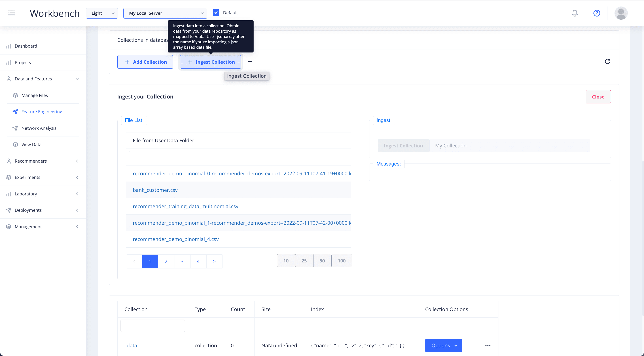This screenshot has width=644, height=356.
Task: Open the help question mark icon
Action: tap(597, 13)
